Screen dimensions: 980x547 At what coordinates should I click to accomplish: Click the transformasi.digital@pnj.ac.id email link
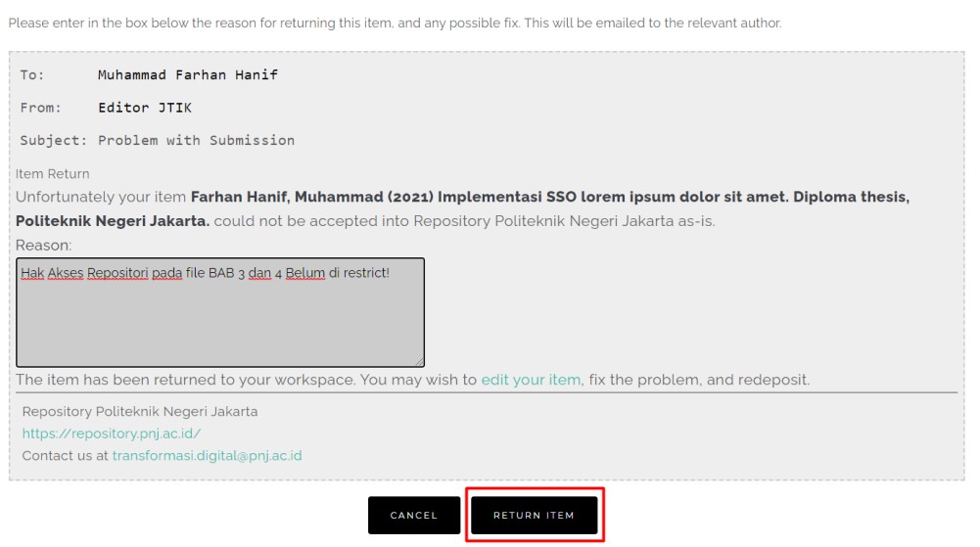click(x=207, y=456)
